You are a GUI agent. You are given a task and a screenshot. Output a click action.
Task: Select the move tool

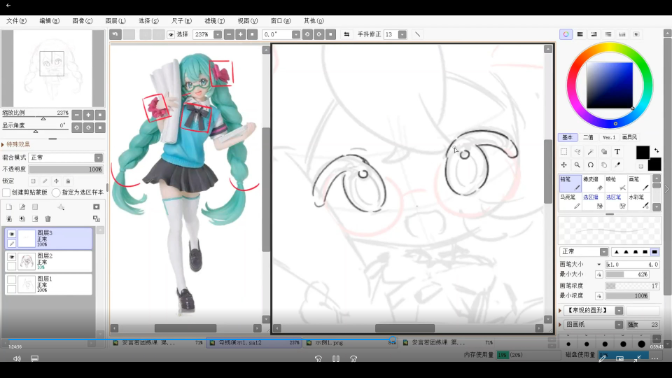coord(564,165)
